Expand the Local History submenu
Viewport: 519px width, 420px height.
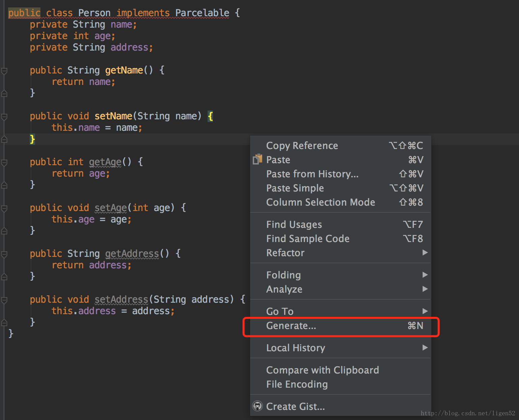click(x=340, y=348)
